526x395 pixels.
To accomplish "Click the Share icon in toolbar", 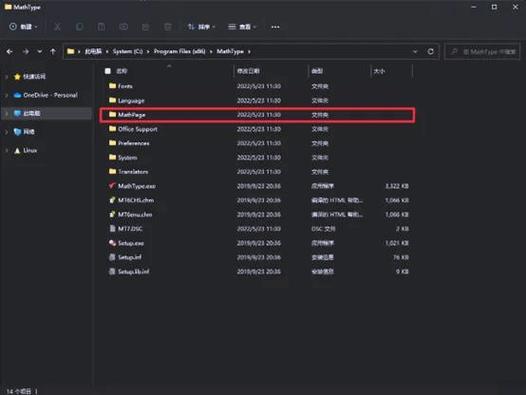I will click(x=146, y=27).
